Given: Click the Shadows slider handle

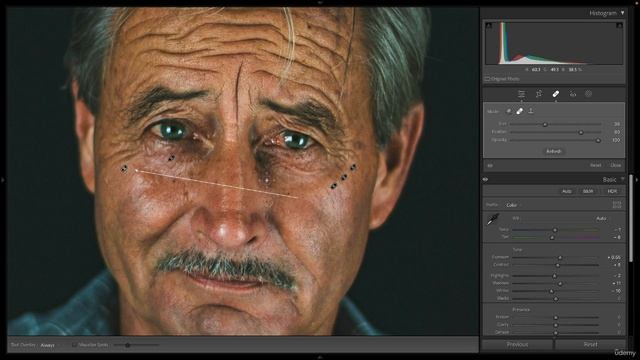Looking at the screenshot, I should coord(560,283).
